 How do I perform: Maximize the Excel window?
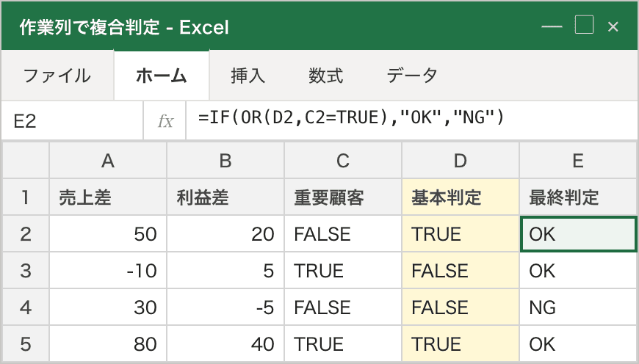click(584, 25)
